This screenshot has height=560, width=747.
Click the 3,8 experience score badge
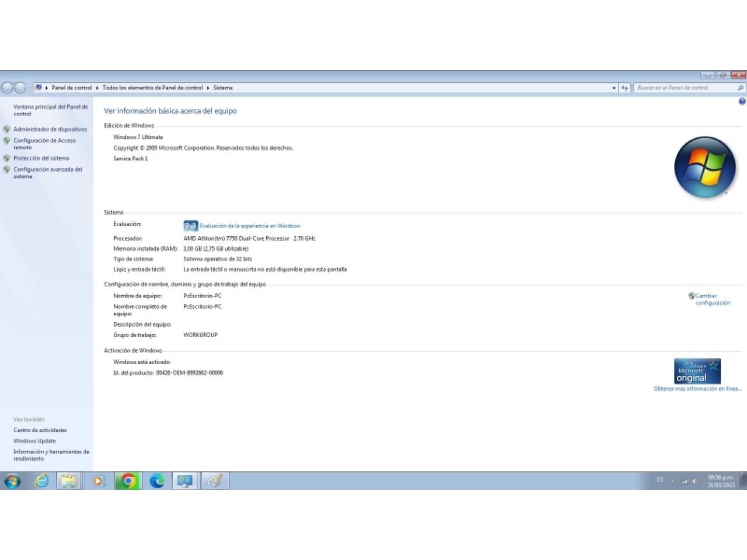coord(190,226)
